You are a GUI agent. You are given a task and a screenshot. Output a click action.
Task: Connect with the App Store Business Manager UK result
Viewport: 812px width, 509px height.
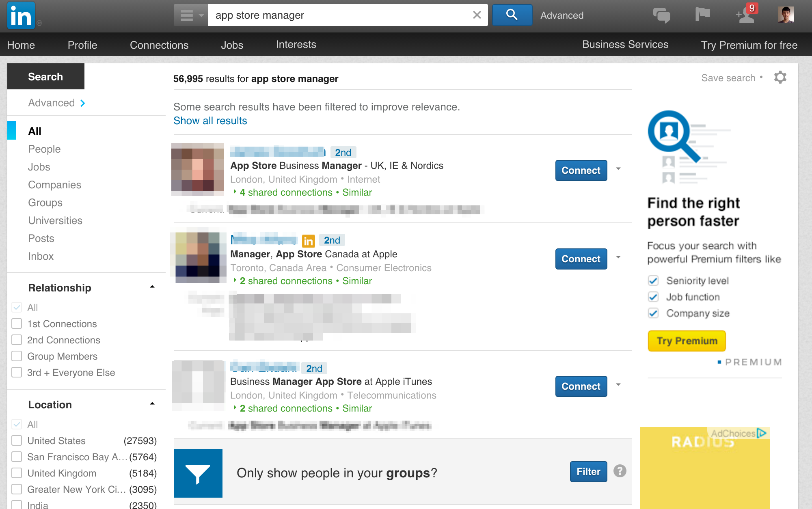click(581, 170)
